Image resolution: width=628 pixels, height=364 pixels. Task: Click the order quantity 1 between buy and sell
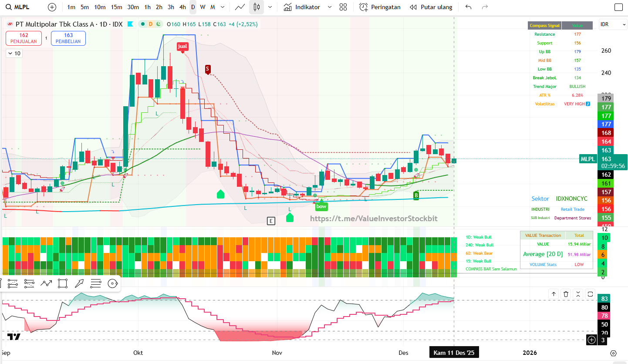click(47, 38)
